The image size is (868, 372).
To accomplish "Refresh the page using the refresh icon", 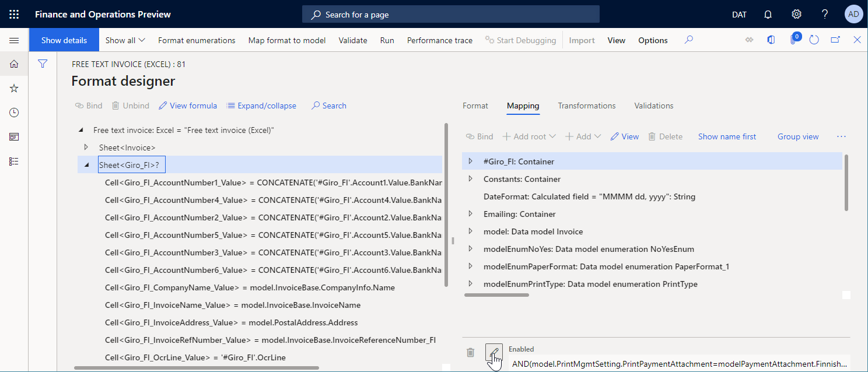I will (x=814, y=39).
